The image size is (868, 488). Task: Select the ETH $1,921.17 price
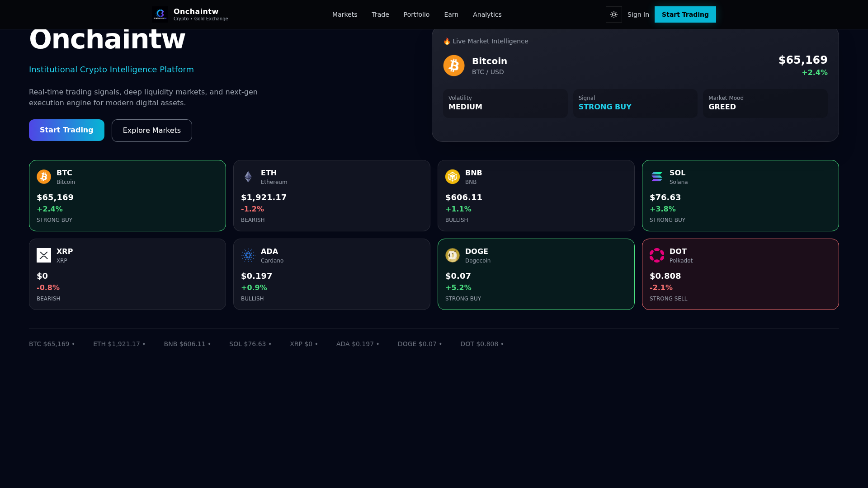pos(264,197)
